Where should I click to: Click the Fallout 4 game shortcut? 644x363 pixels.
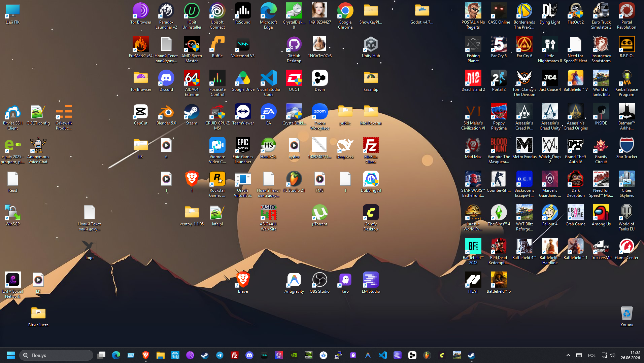[x=550, y=215]
